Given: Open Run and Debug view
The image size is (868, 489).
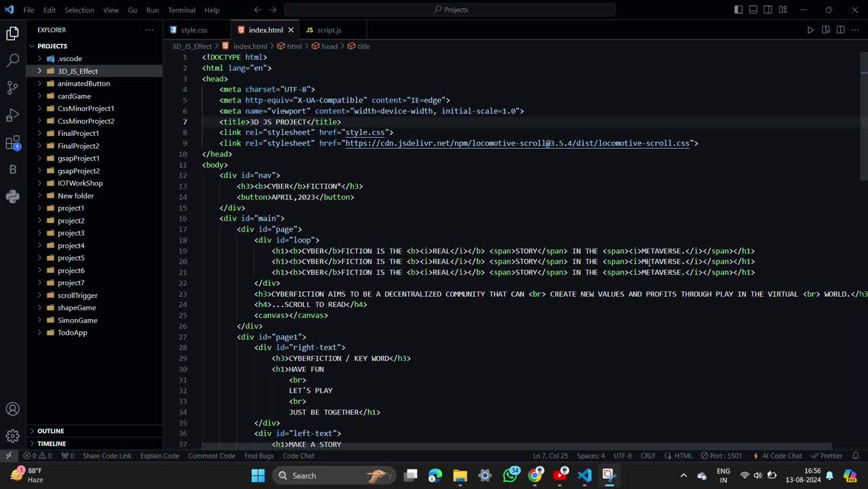Looking at the screenshot, I should coord(12,115).
